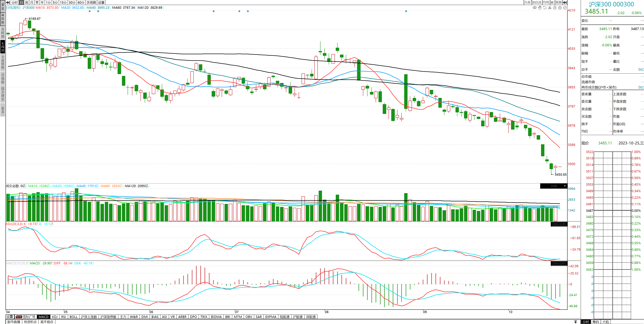Open 指标说明 for the MACD panel
Screen dimensions: 644x324
(x=559, y=263)
